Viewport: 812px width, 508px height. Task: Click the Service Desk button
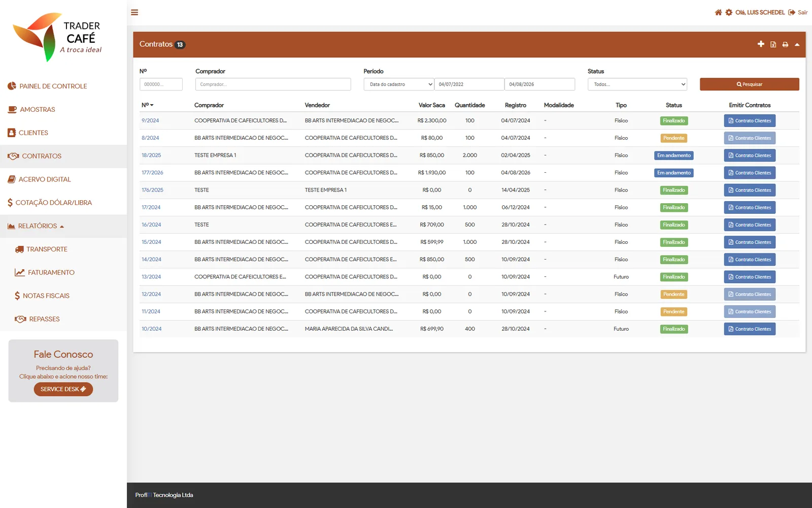coord(63,389)
